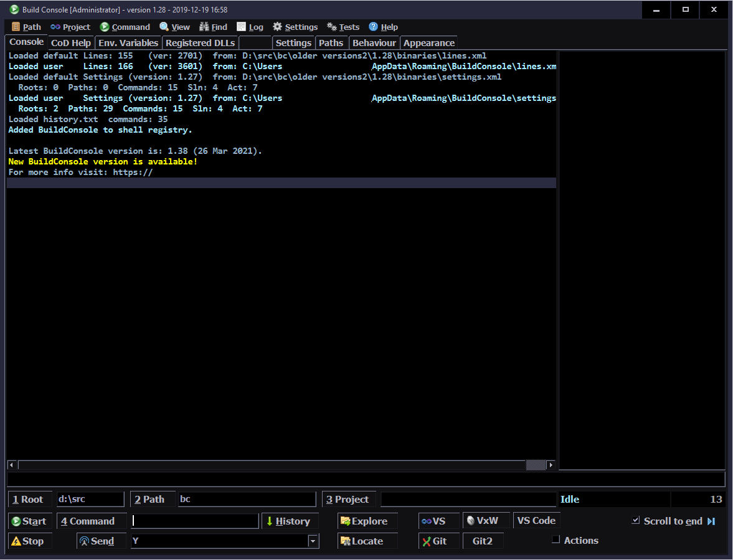The width and height of the screenshot is (733, 560).
Task: Minimize the Build Console window
Action: pyautogui.click(x=656, y=10)
